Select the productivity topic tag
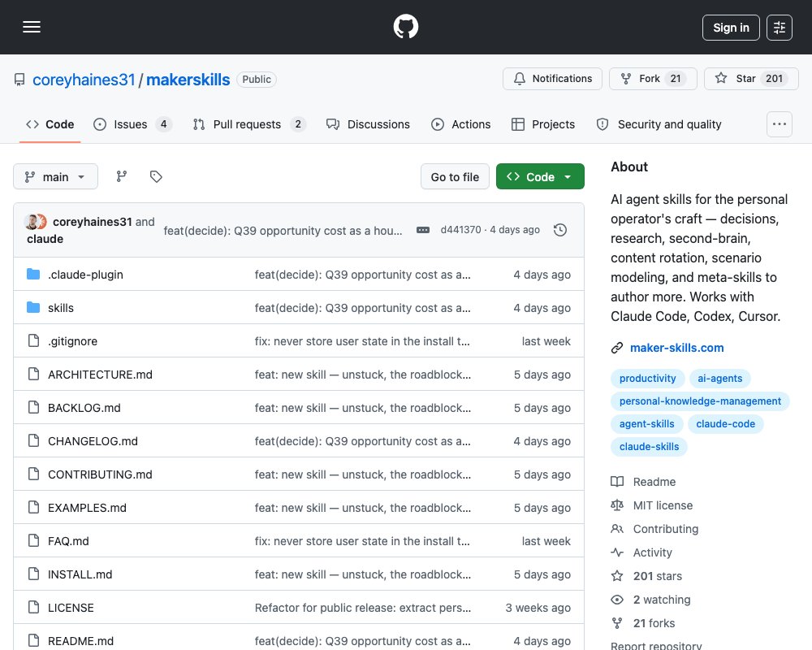Image resolution: width=812 pixels, height=650 pixels. coord(647,379)
